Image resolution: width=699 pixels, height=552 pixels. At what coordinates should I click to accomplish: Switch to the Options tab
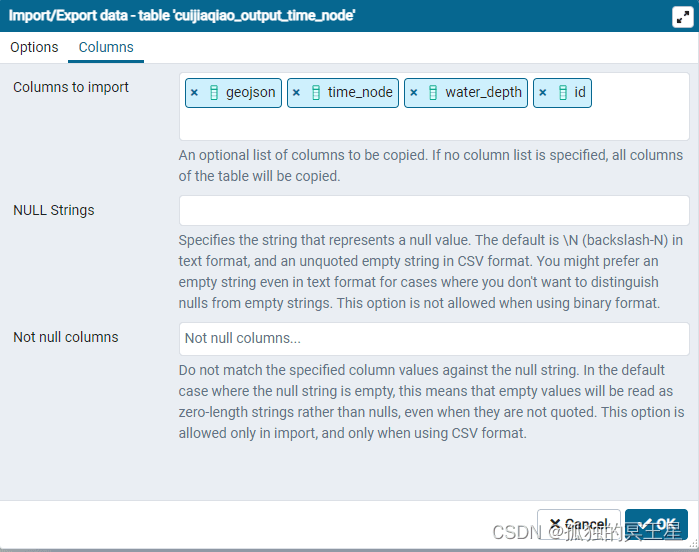34,47
